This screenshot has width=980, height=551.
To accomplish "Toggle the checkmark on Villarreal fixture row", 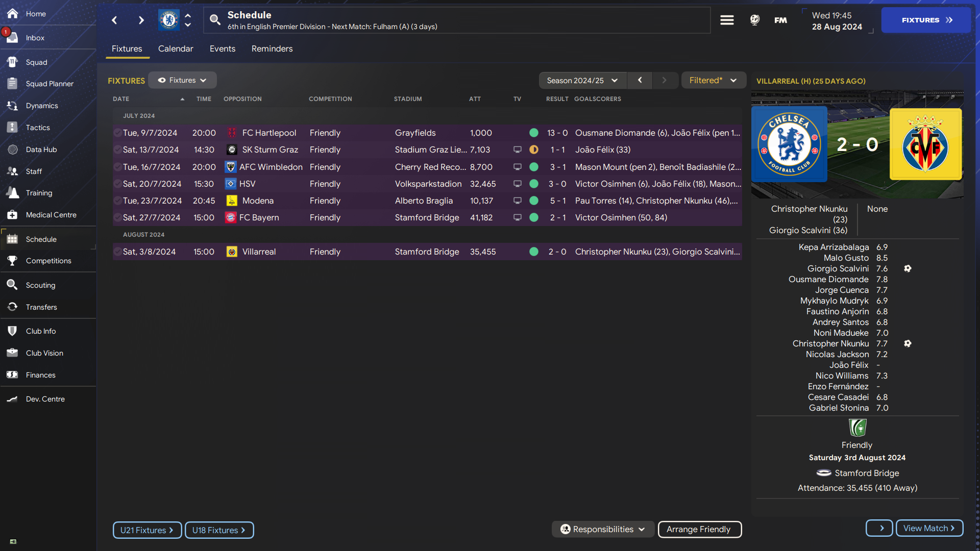I will tap(117, 252).
